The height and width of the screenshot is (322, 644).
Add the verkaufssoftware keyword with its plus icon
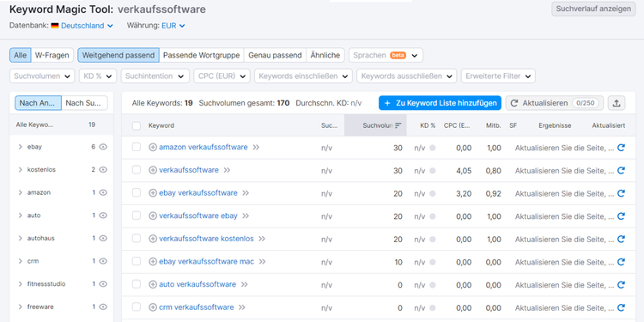(153, 170)
